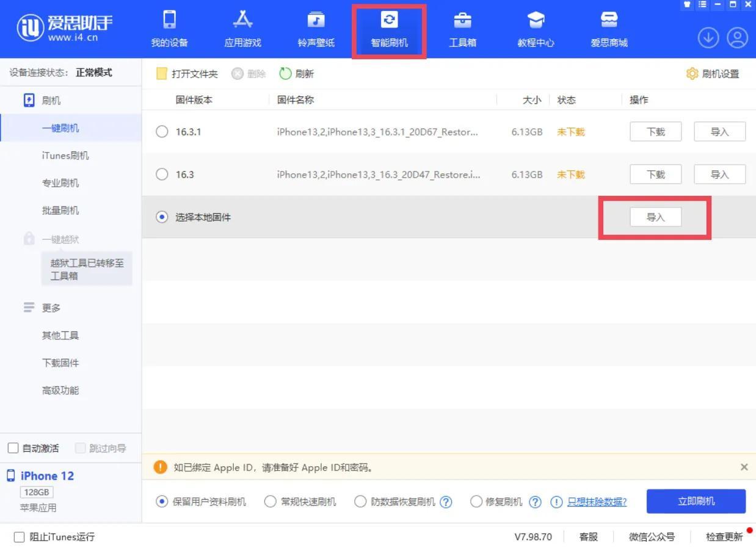Image resolution: width=756 pixels, height=548 pixels.
Task: Open the 铃声壁纸 section
Action: point(316,27)
